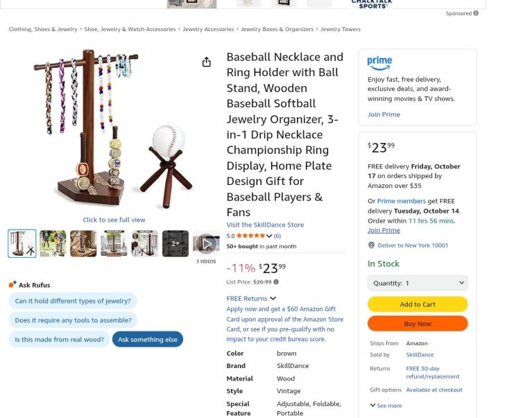Click the share icon beside product image
This screenshot has height=418, width=532.
click(x=206, y=62)
